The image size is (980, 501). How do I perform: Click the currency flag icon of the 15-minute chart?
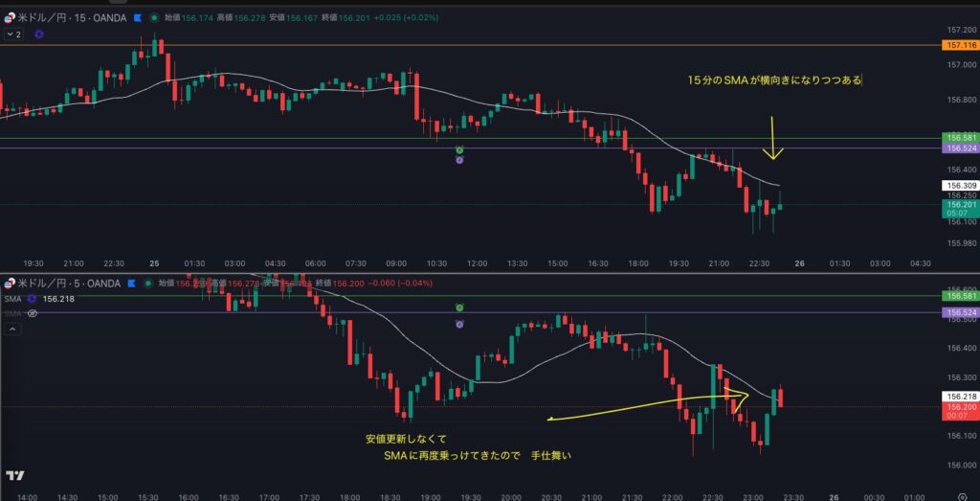(9, 18)
